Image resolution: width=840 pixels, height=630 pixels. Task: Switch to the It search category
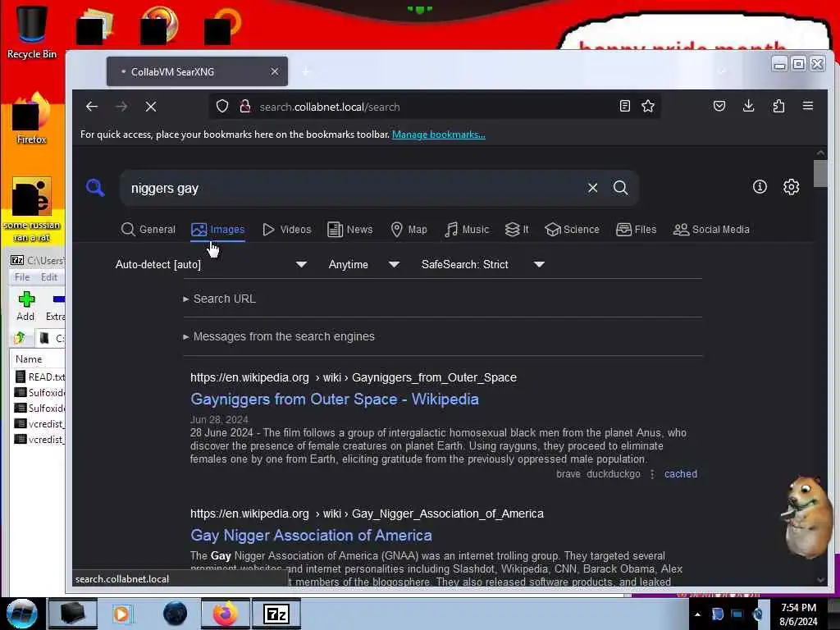[517, 230]
